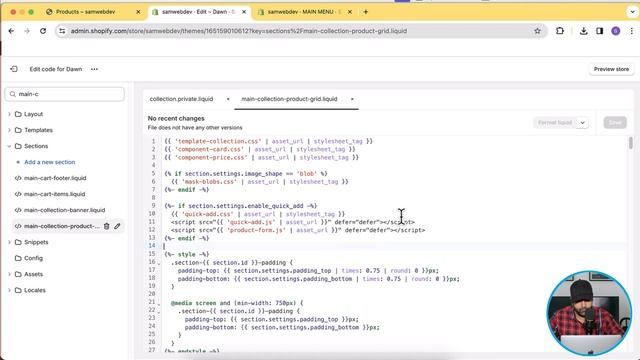Click the 'template-collection.css' string on line 1
640x360 pixels.
(x=218, y=142)
